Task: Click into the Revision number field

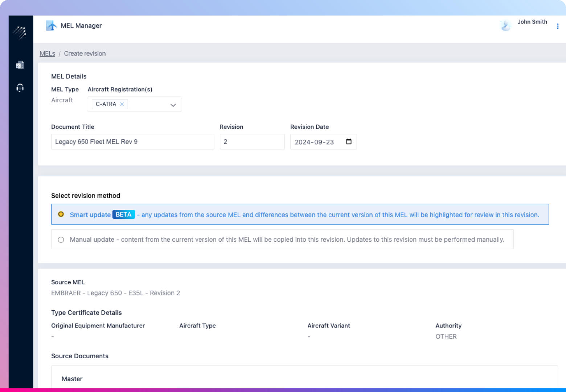Action: click(252, 142)
